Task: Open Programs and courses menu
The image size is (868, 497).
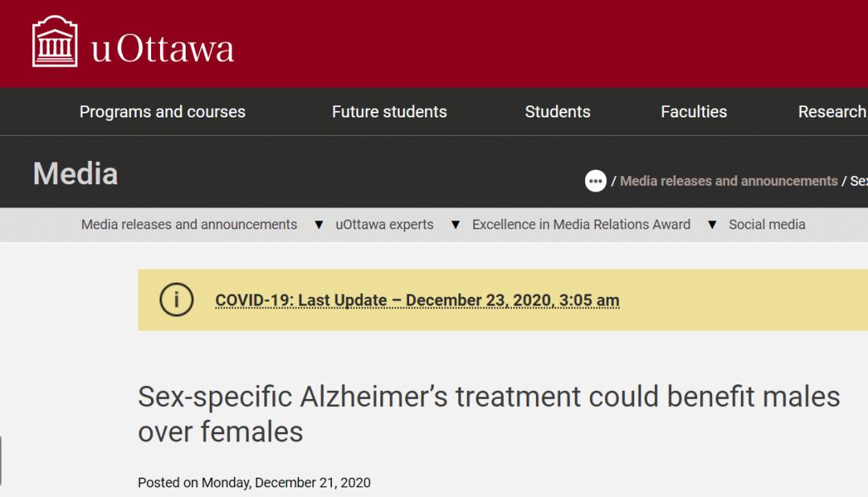Action: pos(162,112)
